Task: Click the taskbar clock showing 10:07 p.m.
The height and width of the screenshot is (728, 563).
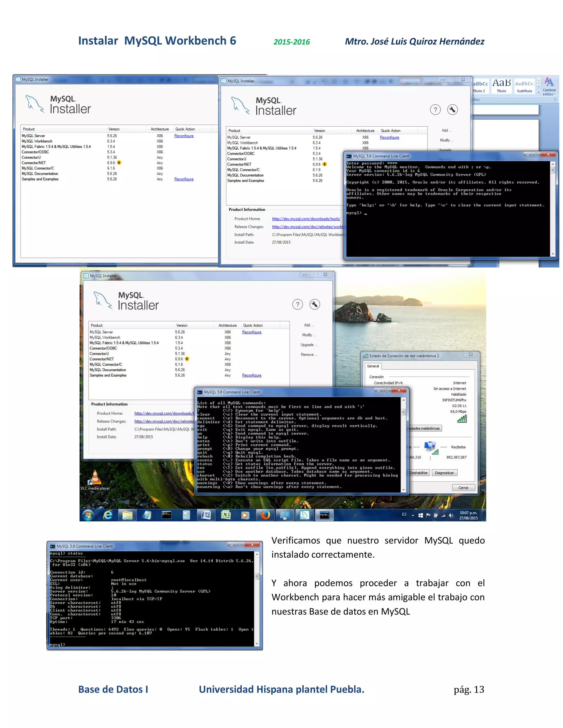Action: (x=468, y=515)
